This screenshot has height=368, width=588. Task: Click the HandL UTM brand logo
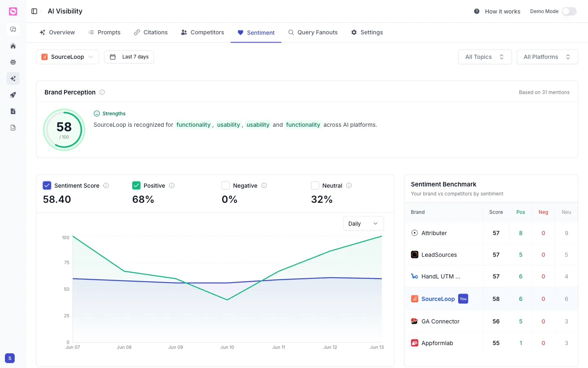click(414, 276)
